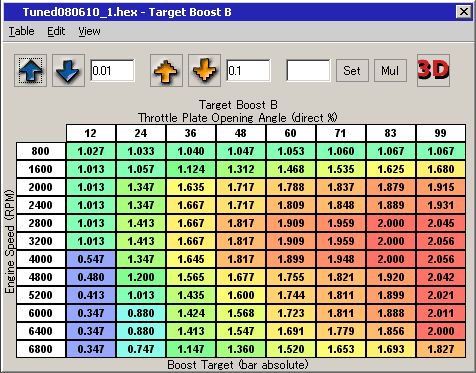Select cell 1.788 in the 2000 row
476x373 pixels.
click(x=291, y=187)
